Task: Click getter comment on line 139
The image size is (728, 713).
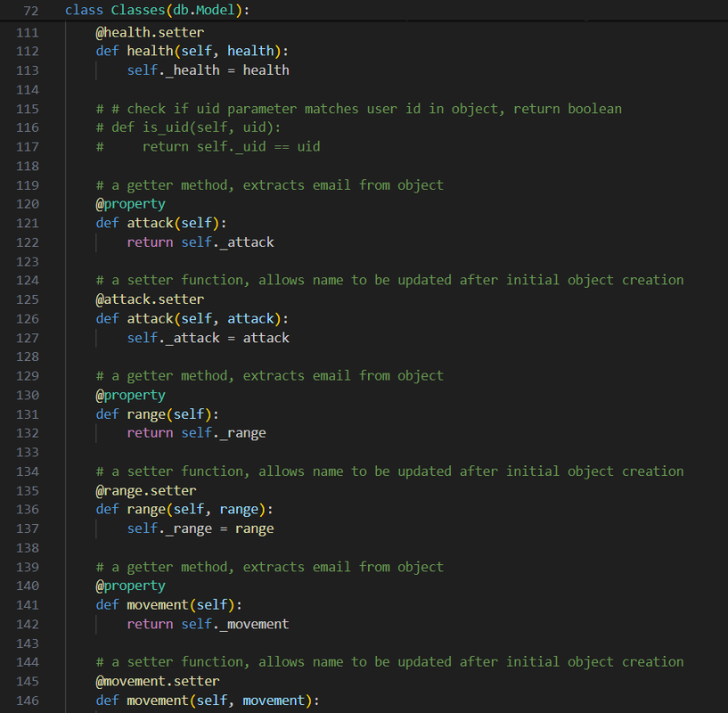Action: [x=269, y=567]
